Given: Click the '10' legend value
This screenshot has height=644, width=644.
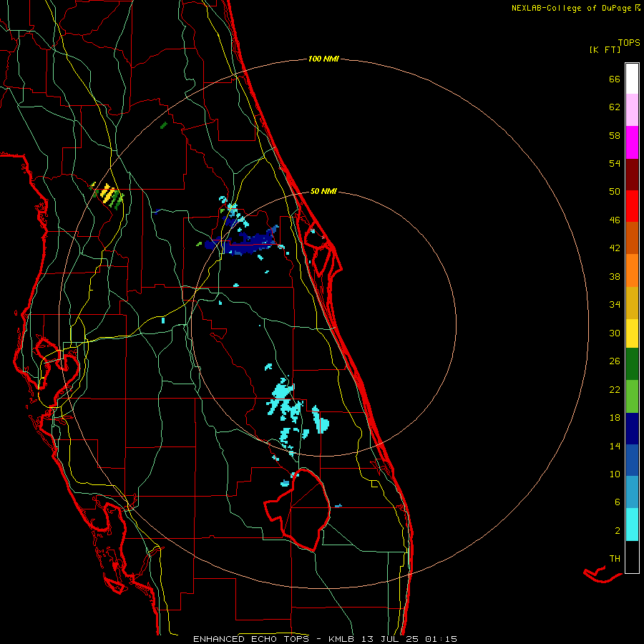Looking at the screenshot, I should click(x=615, y=474).
